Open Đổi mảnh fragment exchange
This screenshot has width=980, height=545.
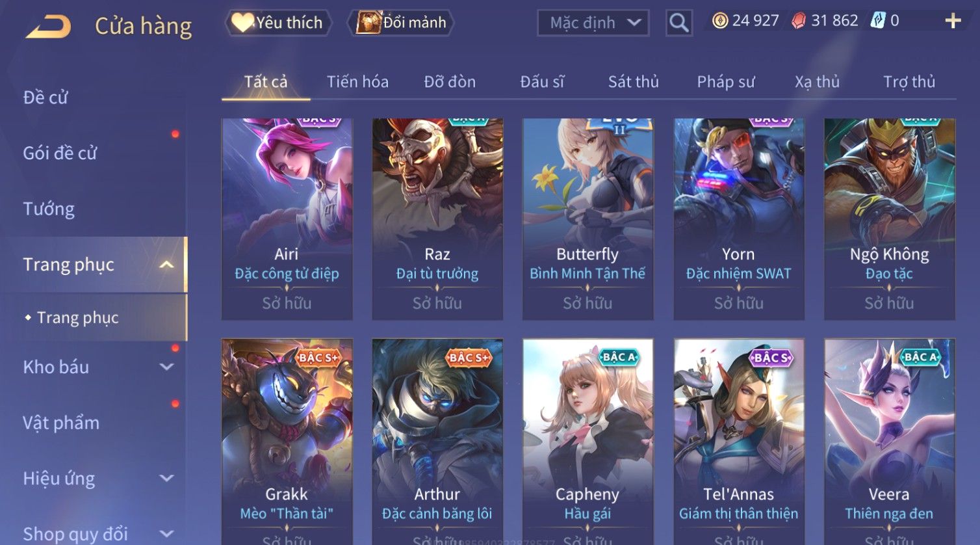(401, 23)
